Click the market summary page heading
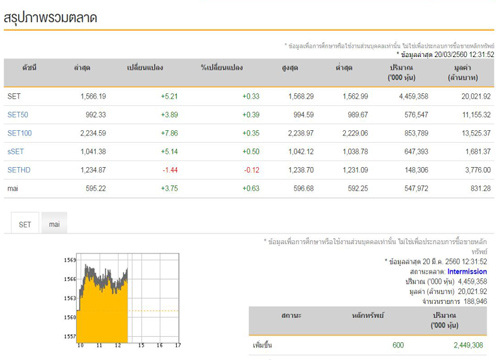Image resolution: width=500 pixels, height=360 pixels. point(50,17)
